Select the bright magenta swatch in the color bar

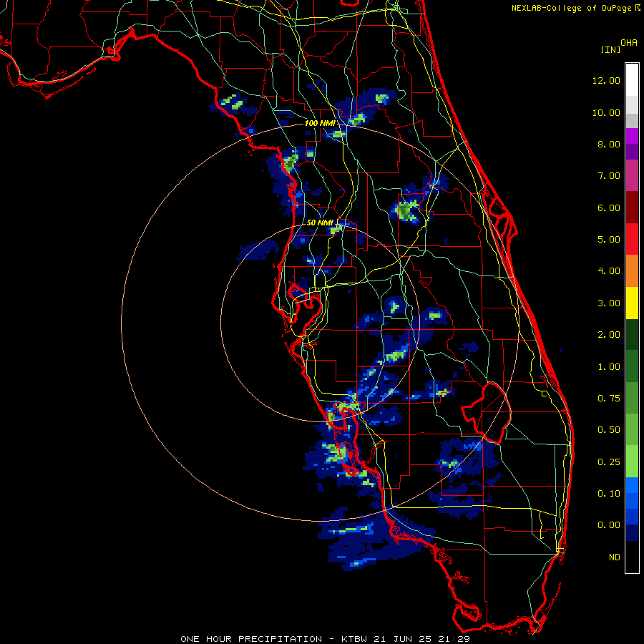[x=632, y=136]
